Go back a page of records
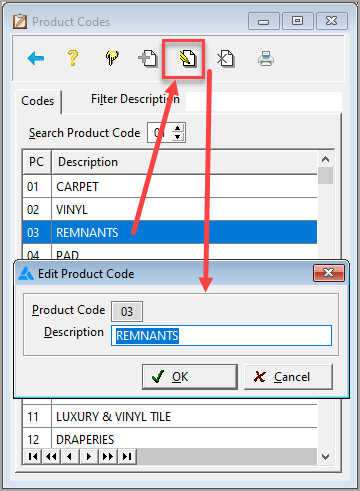 click(51, 456)
